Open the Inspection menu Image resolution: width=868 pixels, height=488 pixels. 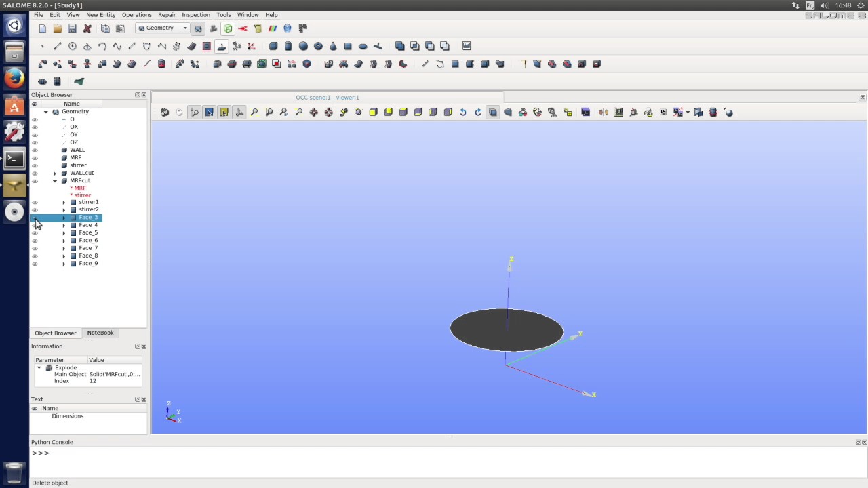[x=195, y=15]
